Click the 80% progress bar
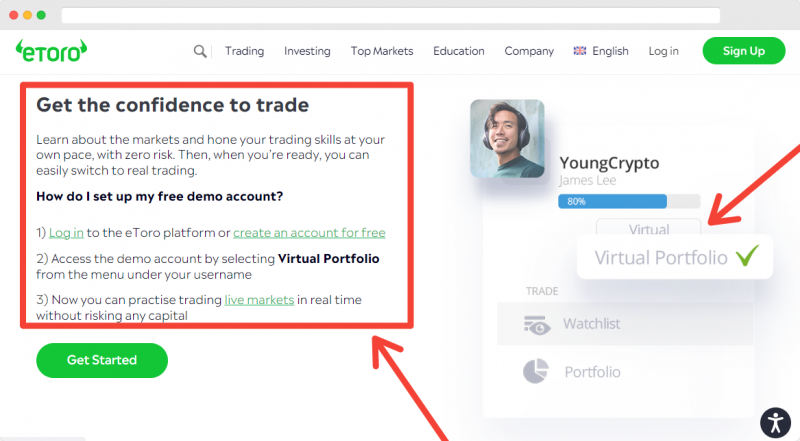The image size is (800, 441). (629, 201)
